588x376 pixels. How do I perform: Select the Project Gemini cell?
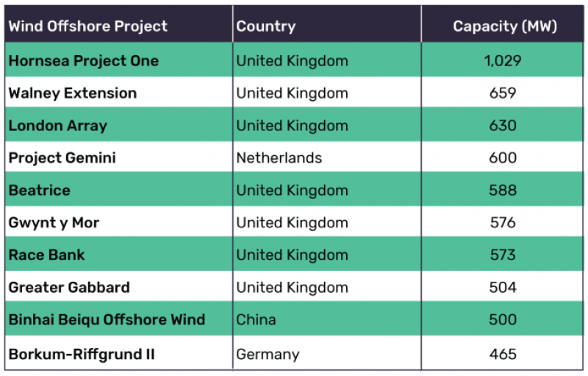62,158
